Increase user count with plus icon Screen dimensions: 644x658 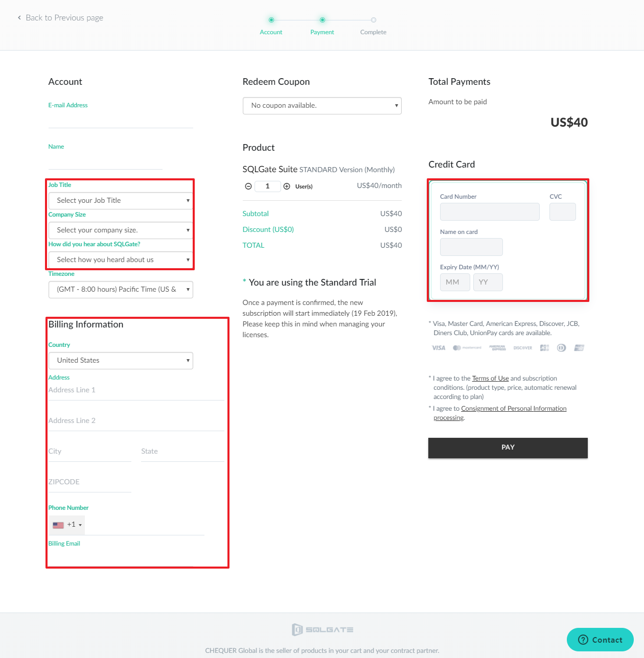coord(287,186)
